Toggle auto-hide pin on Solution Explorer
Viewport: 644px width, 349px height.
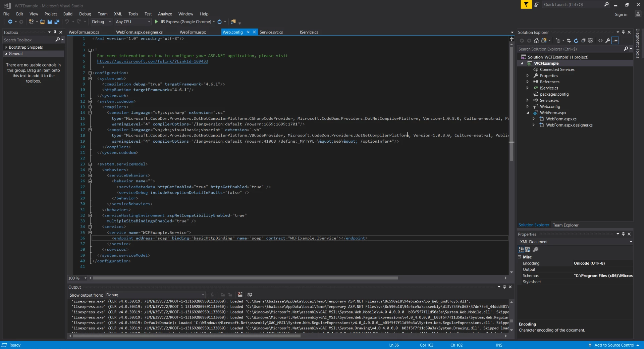tap(624, 32)
